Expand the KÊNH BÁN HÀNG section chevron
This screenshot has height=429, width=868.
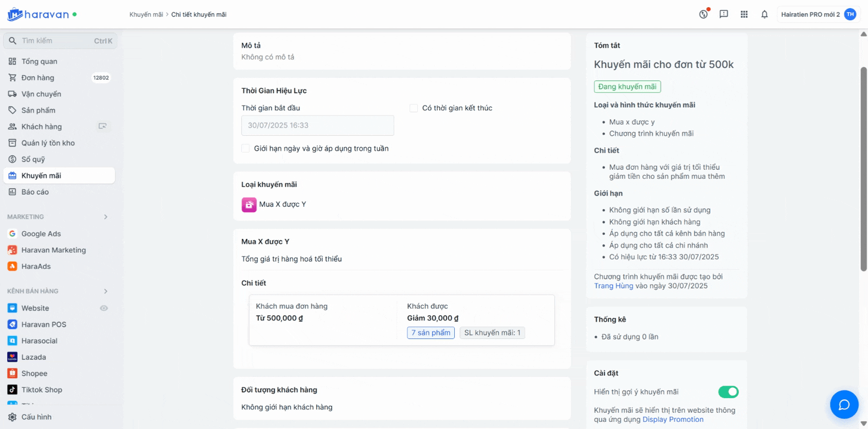[106, 291]
